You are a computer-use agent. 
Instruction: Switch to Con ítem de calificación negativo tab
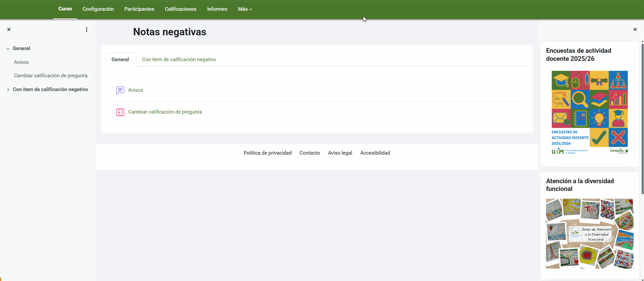click(179, 59)
